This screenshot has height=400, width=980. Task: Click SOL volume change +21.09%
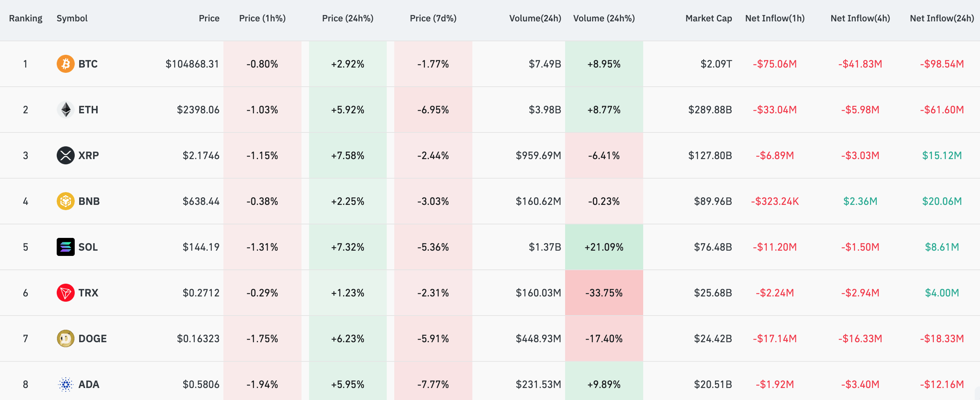(604, 247)
